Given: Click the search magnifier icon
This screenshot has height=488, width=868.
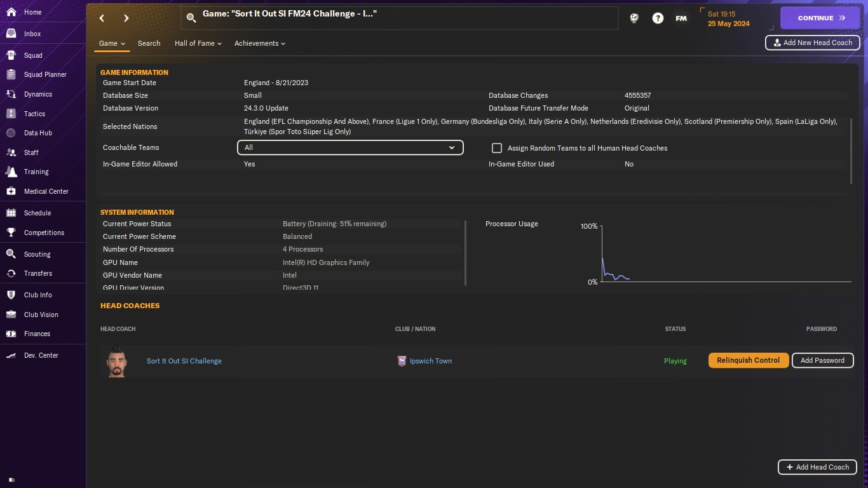Looking at the screenshot, I should click(191, 18).
